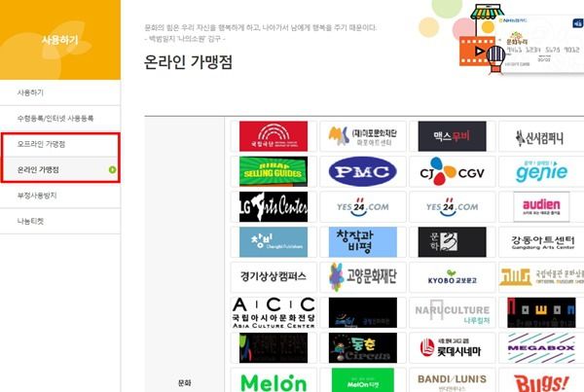Open 수령등록/인터넷 사용등록 menu item
The width and height of the screenshot is (584, 392).
coord(60,119)
